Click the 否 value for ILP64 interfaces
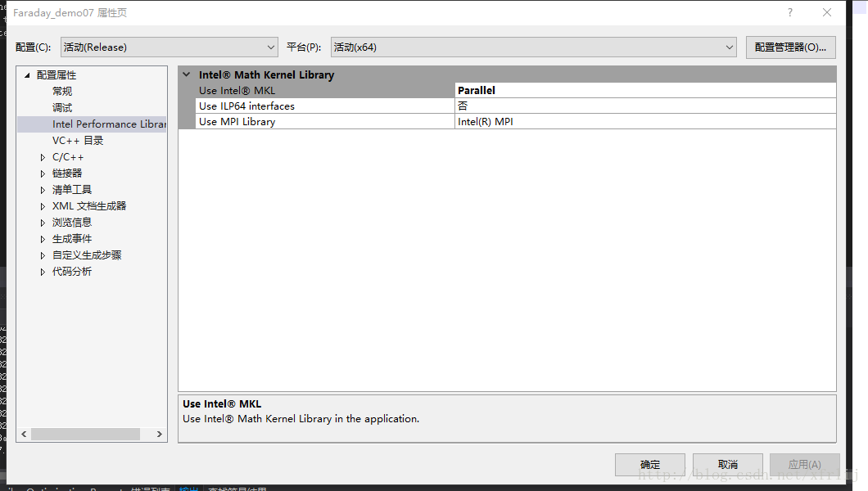The height and width of the screenshot is (491, 868). pyautogui.click(x=645, y=106)
